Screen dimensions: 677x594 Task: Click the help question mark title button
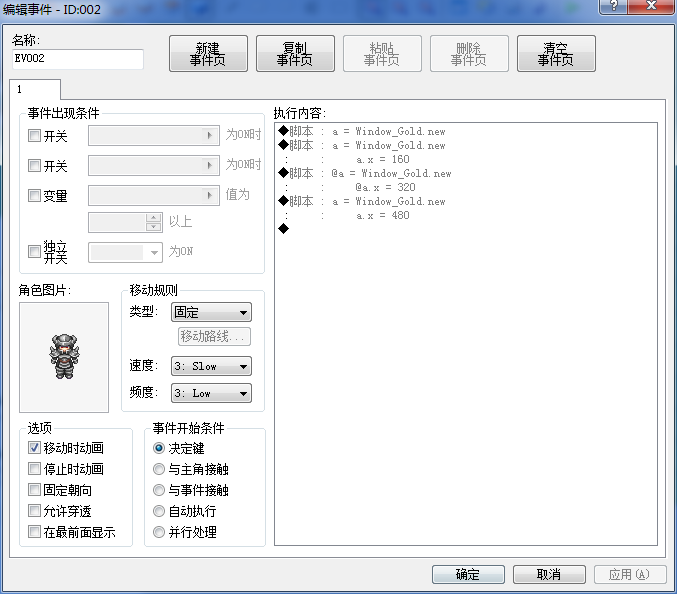(614, 6)
